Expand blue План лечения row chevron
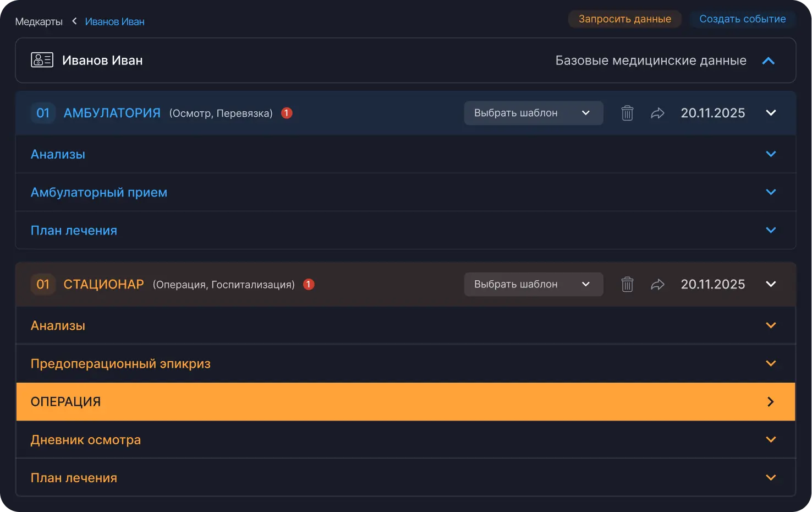The height and width of the screenshot is (512, 812). click(x=771, y=230)
